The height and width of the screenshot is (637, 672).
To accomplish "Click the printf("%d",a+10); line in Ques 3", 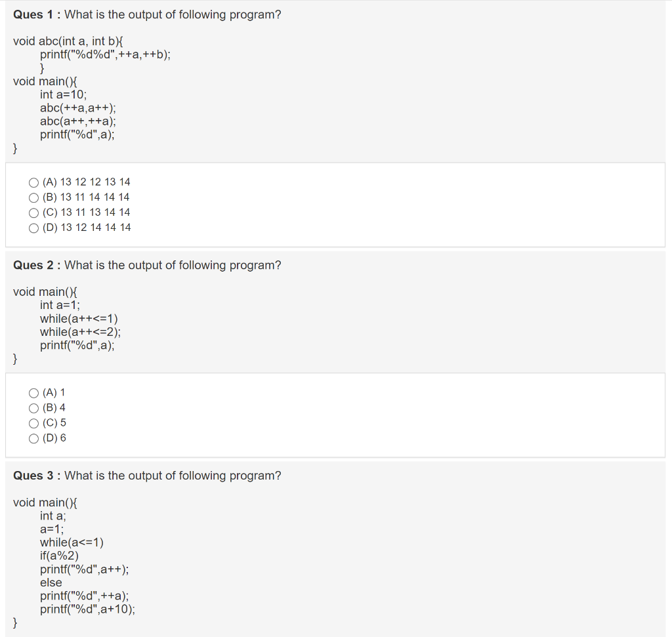I will point(87,609).
